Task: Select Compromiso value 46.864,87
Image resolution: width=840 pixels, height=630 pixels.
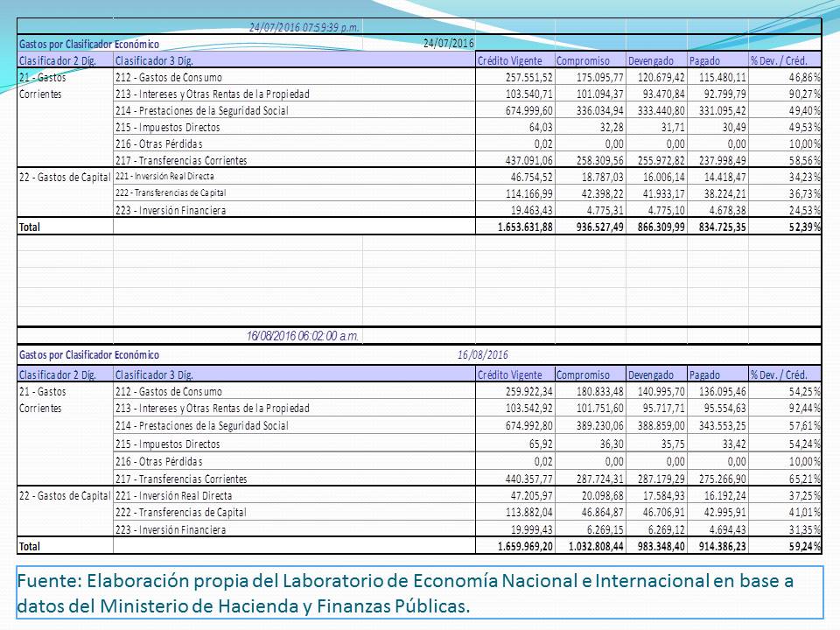Action: click(603, 512)
